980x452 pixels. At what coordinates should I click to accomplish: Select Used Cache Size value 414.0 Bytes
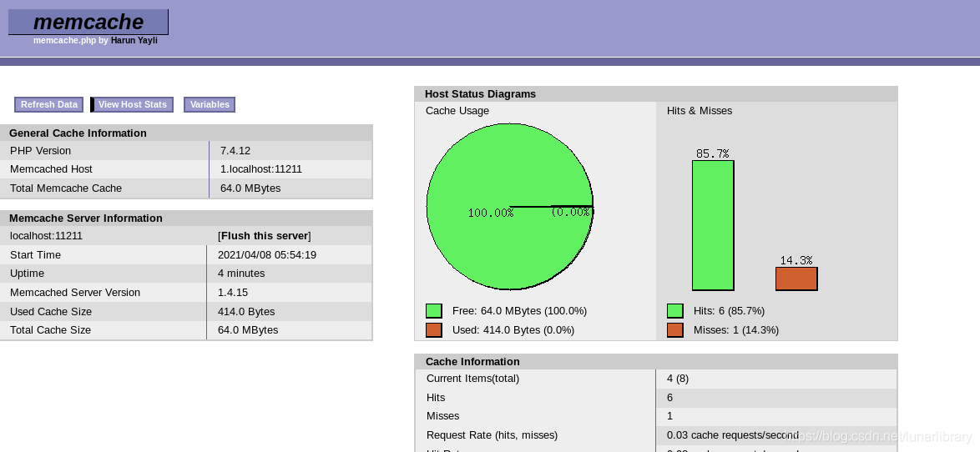click(246, 312)
